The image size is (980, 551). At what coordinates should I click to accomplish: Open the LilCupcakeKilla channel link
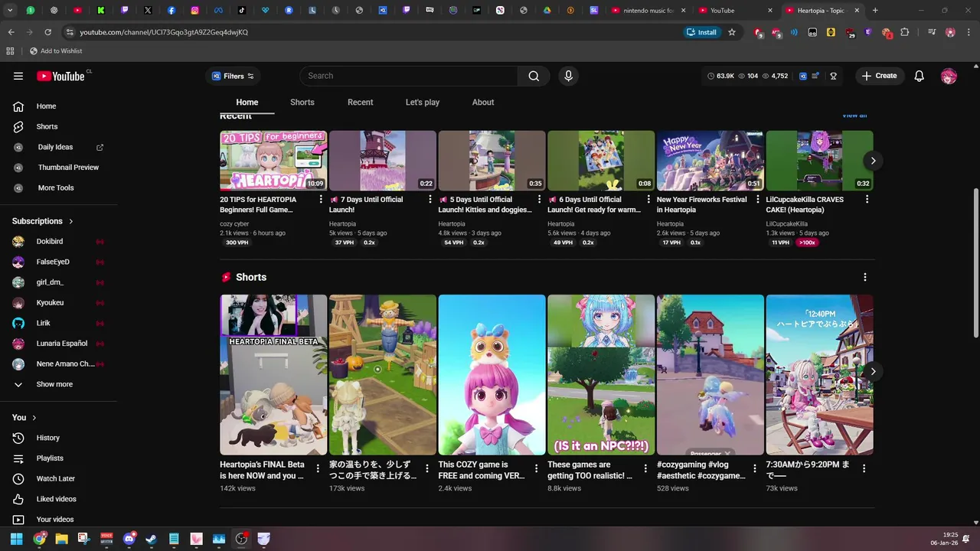click(787, 224)
